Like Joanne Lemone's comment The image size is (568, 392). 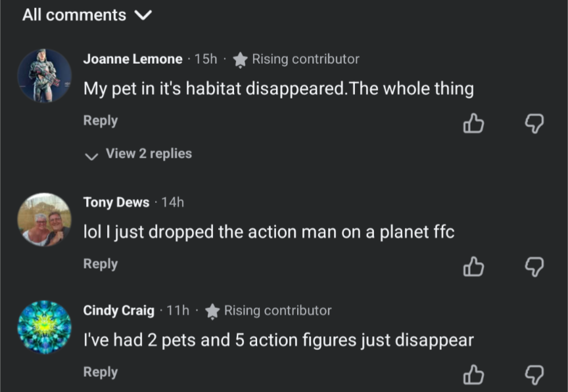click(x=473, y=123)
